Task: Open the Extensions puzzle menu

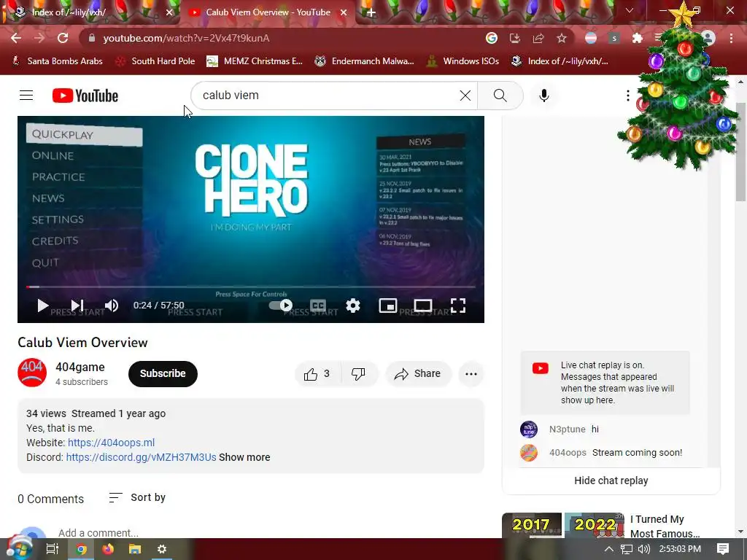Action: click(x=638, y=38)
